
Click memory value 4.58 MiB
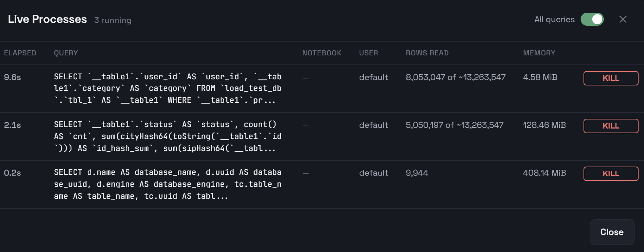540,77
